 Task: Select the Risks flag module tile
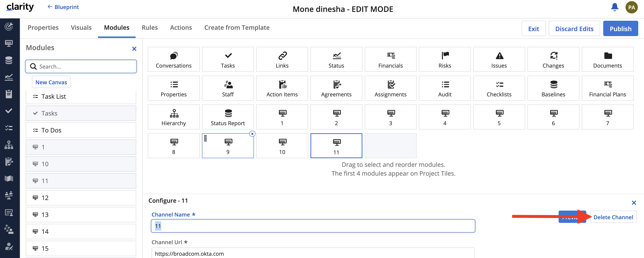click(x=445, y=60)
